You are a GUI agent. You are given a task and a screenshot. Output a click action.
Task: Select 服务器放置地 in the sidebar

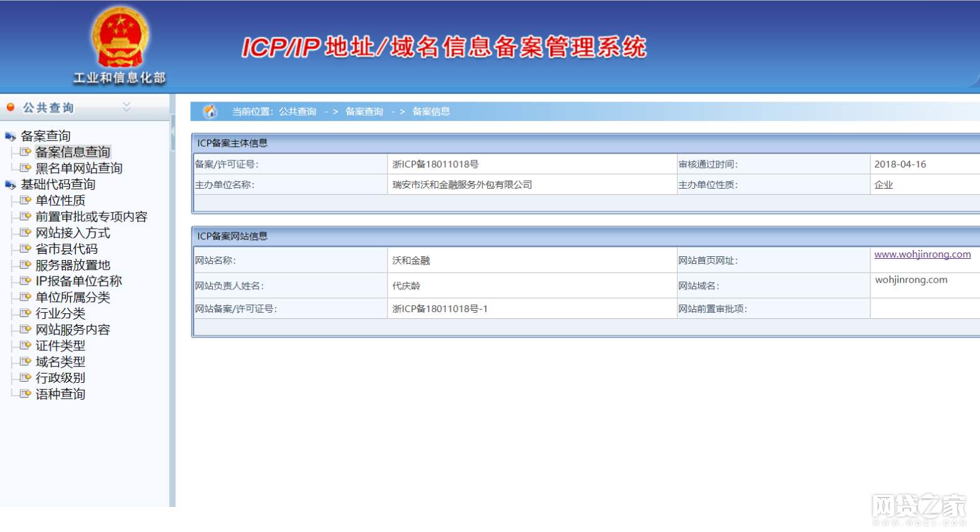point(73,265)
